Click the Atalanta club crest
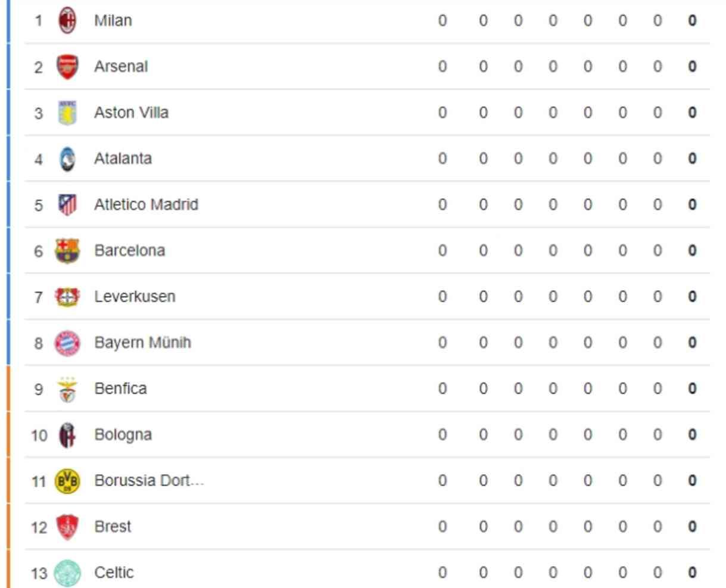 point(67,159)
